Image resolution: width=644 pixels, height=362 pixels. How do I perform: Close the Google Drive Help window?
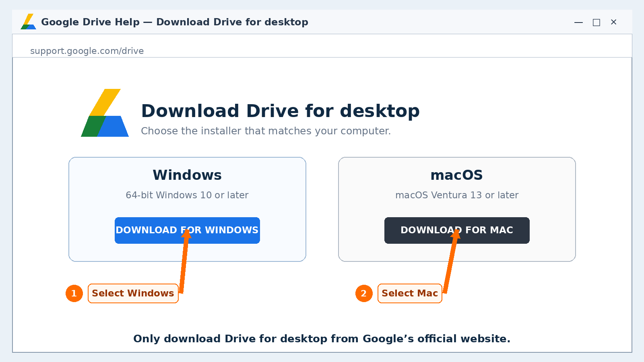pos(613,22)
